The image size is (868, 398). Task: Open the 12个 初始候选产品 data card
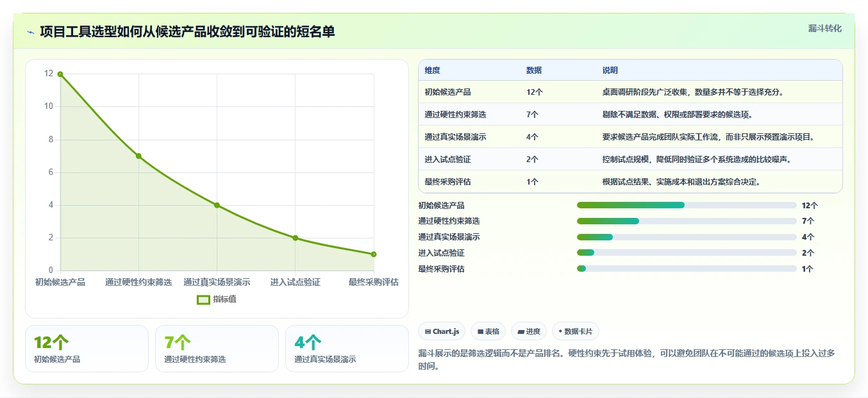(x=87, y=349)
